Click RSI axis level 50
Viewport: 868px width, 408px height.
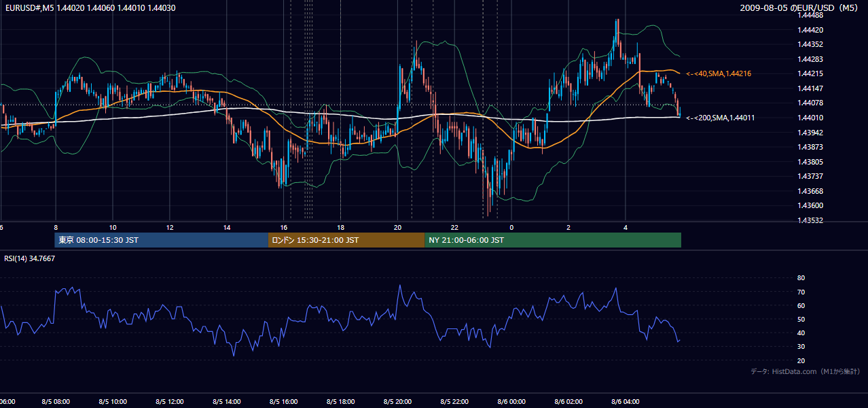(x=801, y=320)
